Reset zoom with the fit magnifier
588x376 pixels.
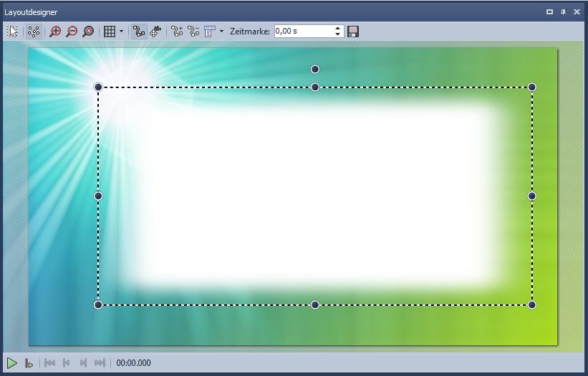[88, 32]
